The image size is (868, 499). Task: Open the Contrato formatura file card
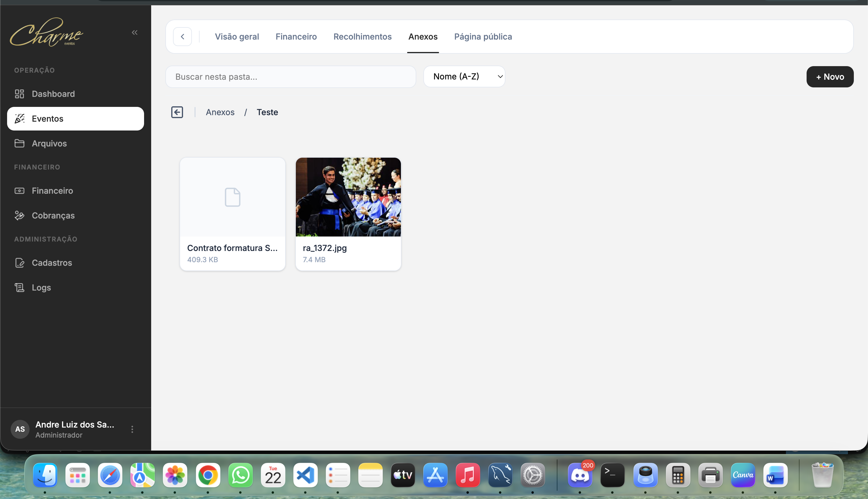pos(233,214)
